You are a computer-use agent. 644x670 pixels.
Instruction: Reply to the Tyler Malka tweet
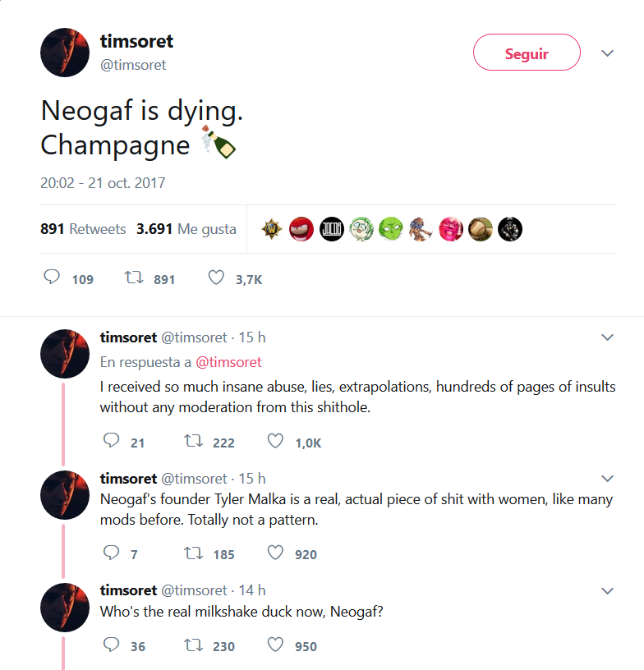tap(112, 553)
